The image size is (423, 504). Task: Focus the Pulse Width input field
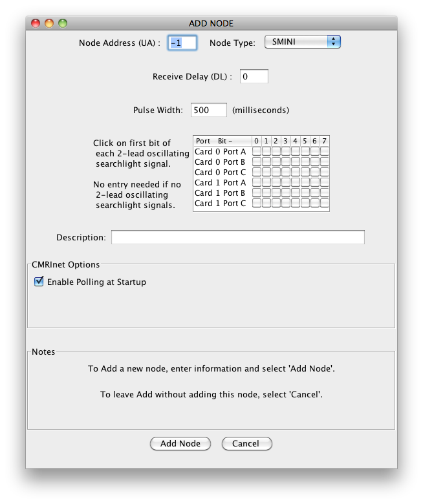tap(209, 110)
